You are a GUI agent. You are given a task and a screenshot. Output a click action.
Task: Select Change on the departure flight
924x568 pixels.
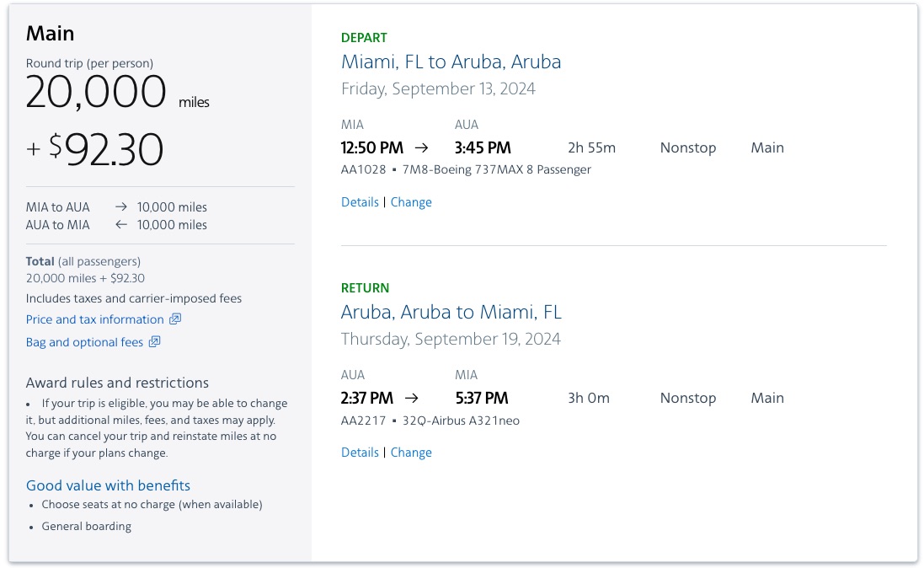(411, 201)
